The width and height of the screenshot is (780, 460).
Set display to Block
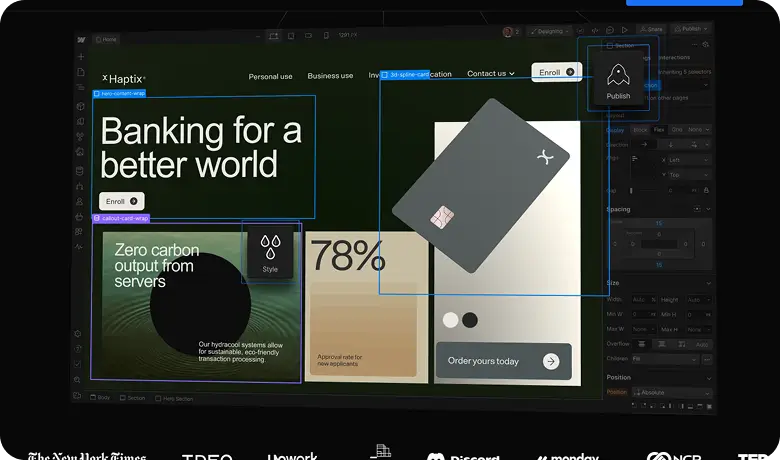coord(640,129)
